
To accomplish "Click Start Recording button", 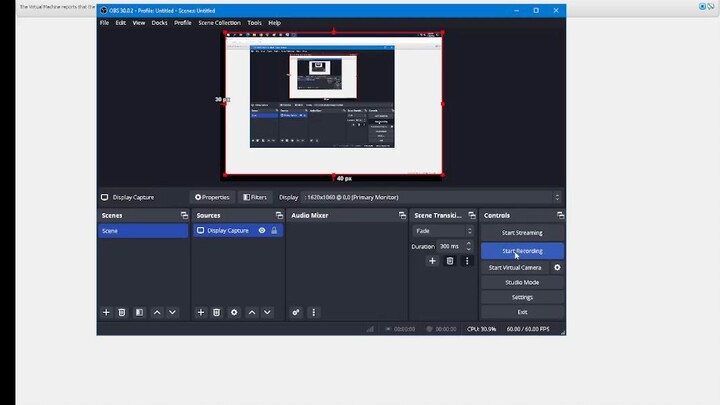I will [522, 251].
